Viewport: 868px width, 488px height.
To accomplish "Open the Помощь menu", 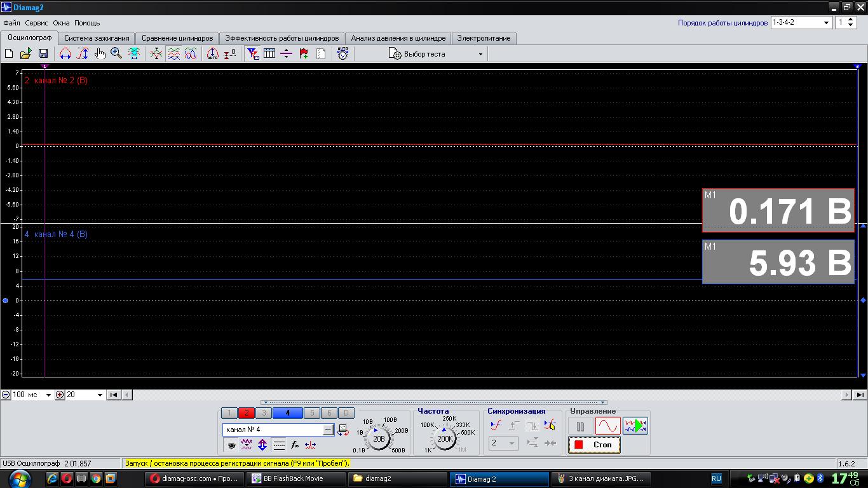I will [87, 23].
